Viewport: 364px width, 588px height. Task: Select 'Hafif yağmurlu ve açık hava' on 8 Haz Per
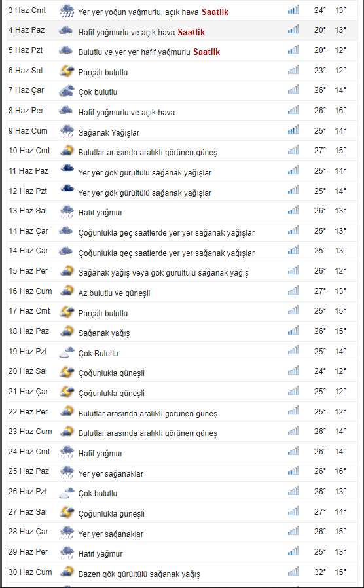[x=126, y=112]
